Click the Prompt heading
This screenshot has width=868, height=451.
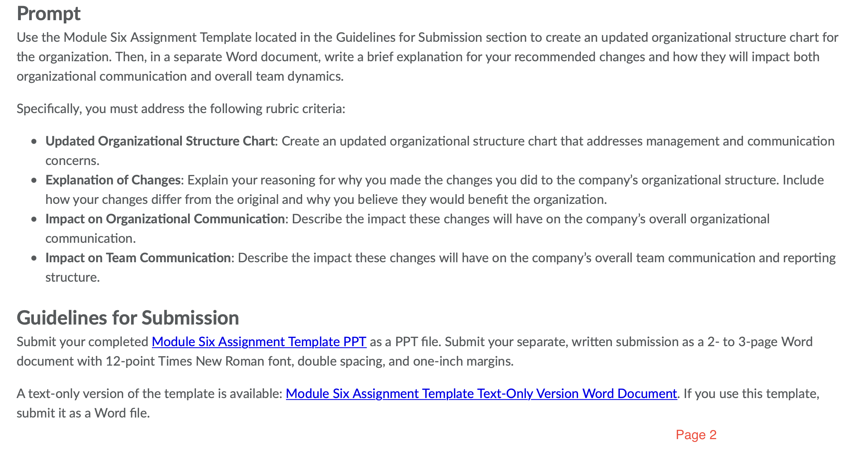49,14
